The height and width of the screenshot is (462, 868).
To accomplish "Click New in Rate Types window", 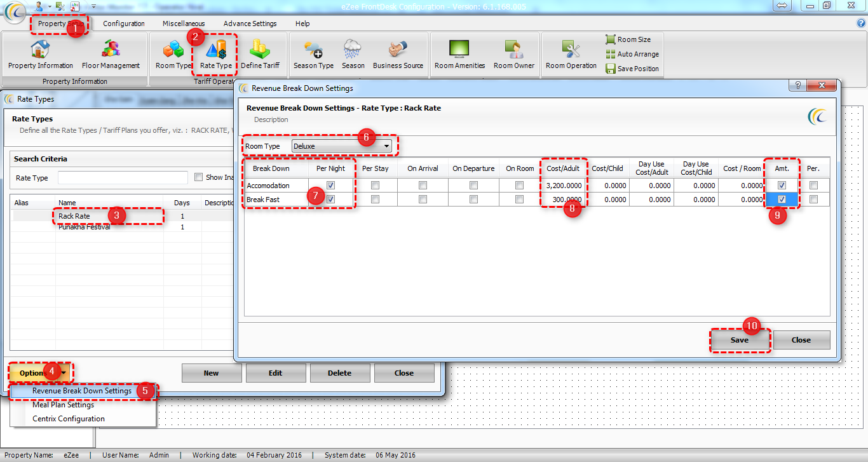I will [x=212, y=373].
